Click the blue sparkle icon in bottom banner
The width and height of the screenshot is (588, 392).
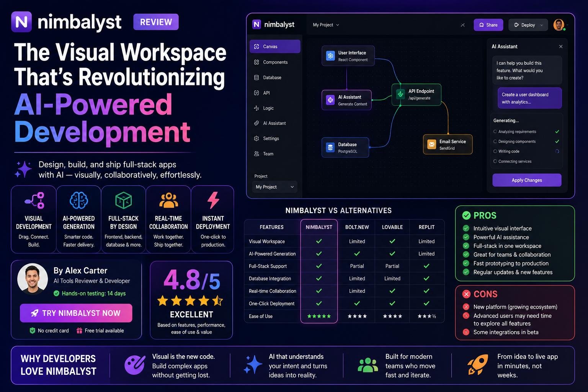click(x=253, y=365)
